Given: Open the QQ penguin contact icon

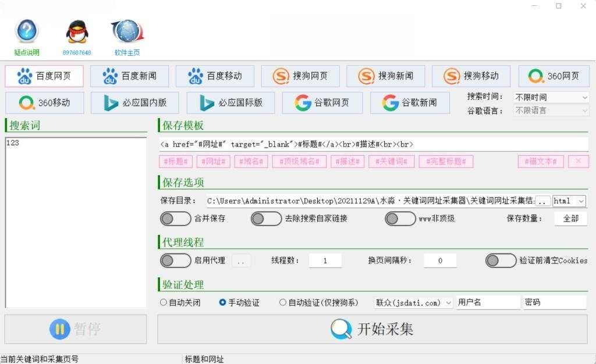Looking at the screenshot, I should coord(77,31).
